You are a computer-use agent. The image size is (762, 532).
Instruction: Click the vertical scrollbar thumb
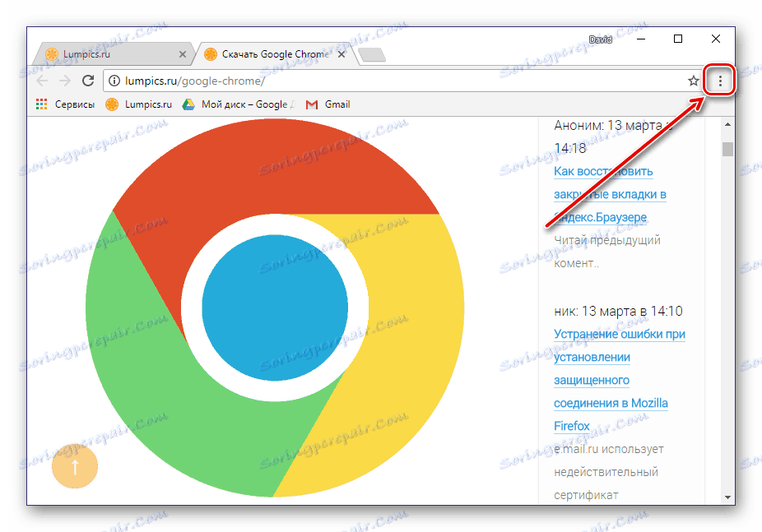point(727,149)
